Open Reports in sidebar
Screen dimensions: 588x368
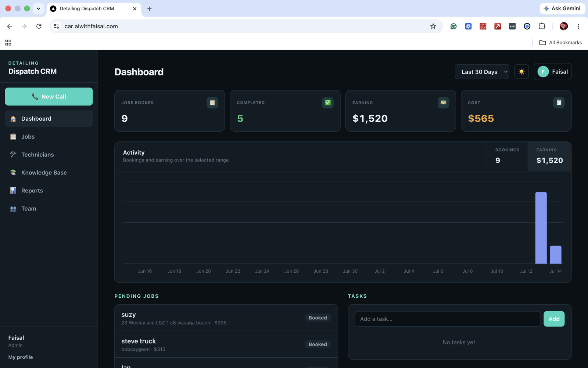(49, 191)
